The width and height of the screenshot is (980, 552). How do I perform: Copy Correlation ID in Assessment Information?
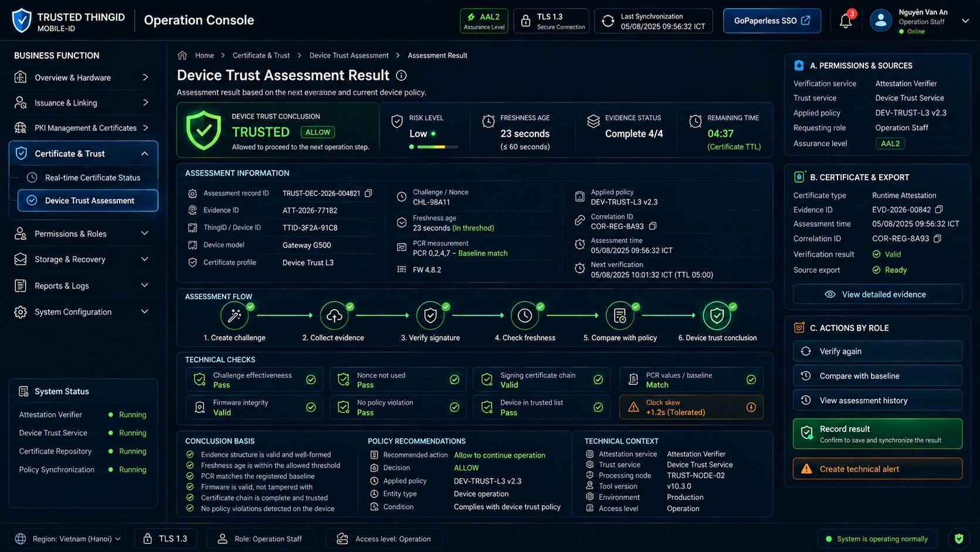(653, 226)
